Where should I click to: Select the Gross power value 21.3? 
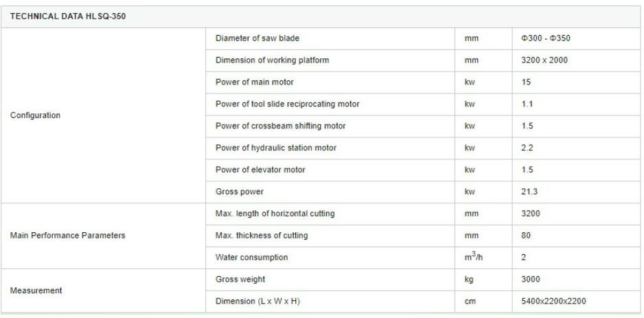(x=529, y=192)
